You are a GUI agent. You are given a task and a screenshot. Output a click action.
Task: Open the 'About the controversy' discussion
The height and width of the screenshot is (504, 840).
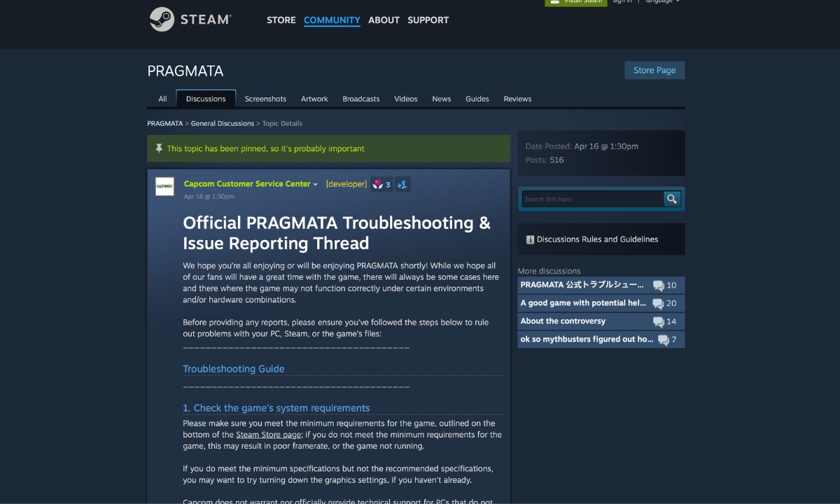(x=563, y=321)
